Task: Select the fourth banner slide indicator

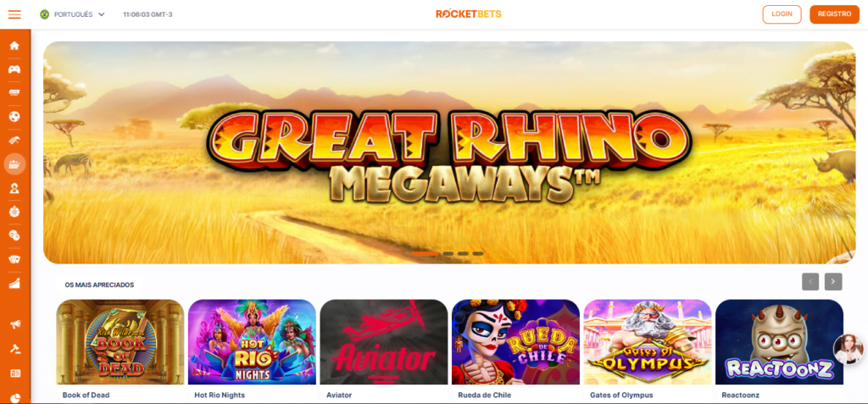Action: coord(478,253)
